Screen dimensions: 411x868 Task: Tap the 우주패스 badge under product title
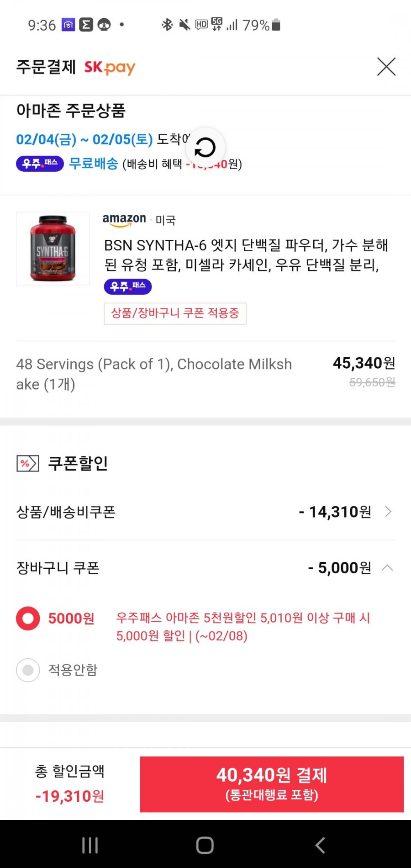coord(128,286)
